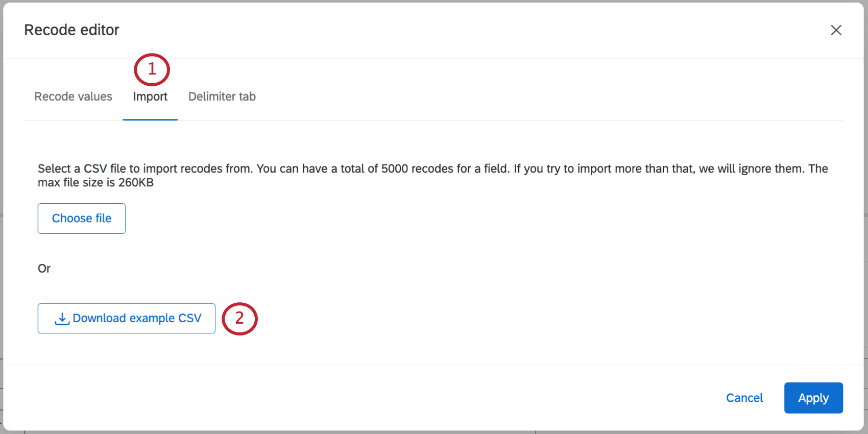Click the red circled number 2 annotation
868x434 pixels.
(239, 319)
